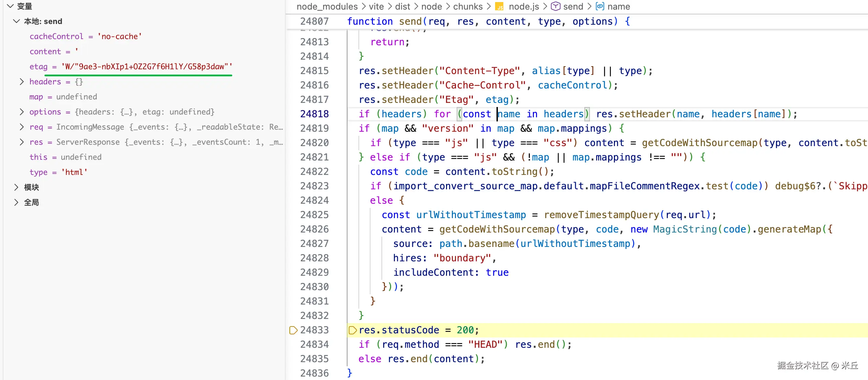Click the inline execution pointer before res.statusCode
The height and width of the screenshot is (380, 868).
click(x=352, y=330)
